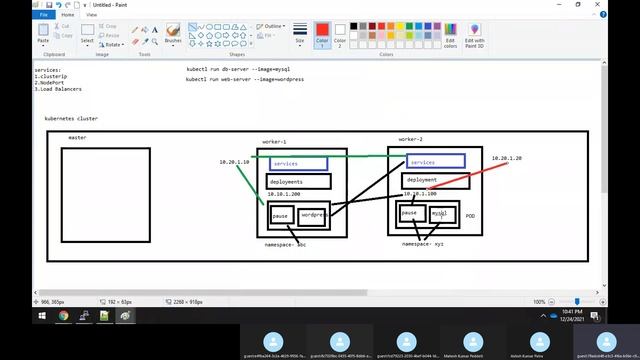The width and height of the screenshot is (640, 360).
Task: Open Edit colors palette
Action: [x=450, y=36]
